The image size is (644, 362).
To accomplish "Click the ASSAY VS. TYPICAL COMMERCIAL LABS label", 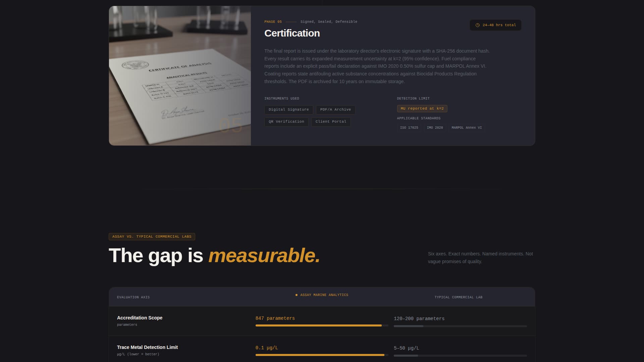I will pos(152,236).
